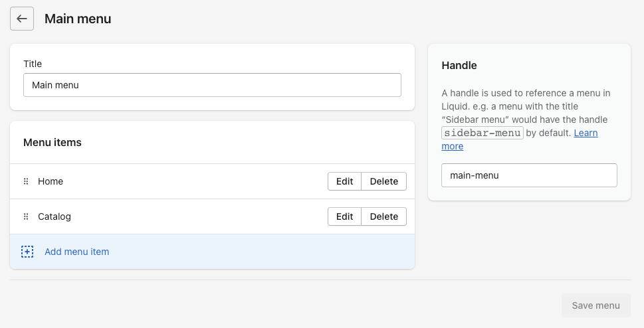Click the Add menu item link
The height and width of the screenshot is (328, 644).
76,252
